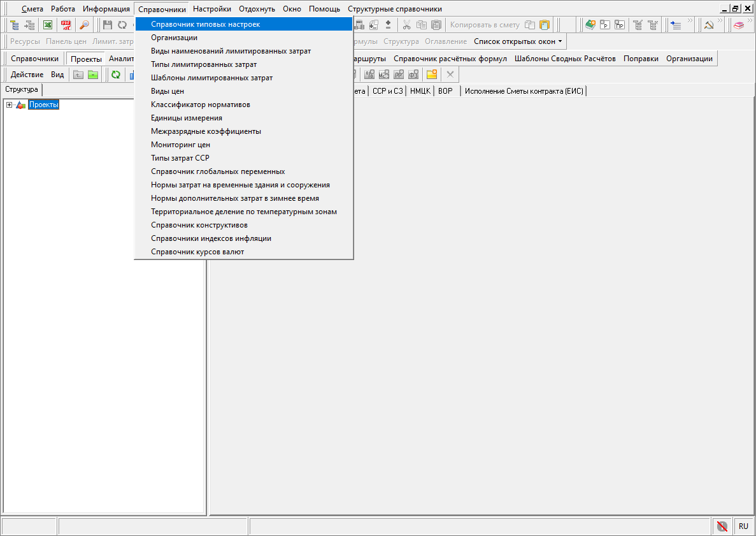Screen dimensions: 756x536
Task: Open the Исполнение Сметы контракта (ЕИС) tab
Action: pyautogui.click(x=524, y=91)
